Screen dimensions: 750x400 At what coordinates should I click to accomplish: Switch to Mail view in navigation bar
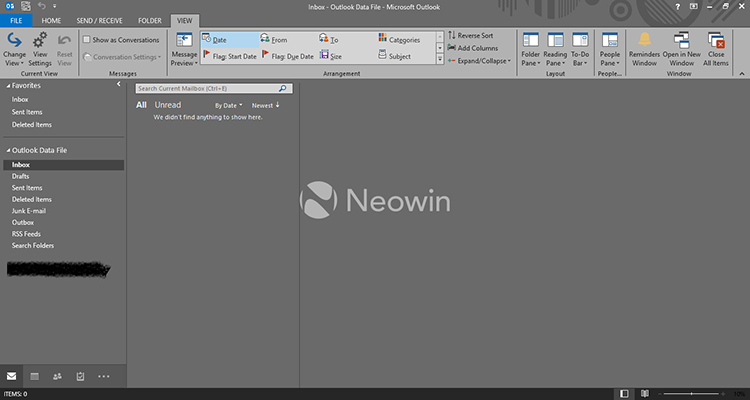coord(11,376)
